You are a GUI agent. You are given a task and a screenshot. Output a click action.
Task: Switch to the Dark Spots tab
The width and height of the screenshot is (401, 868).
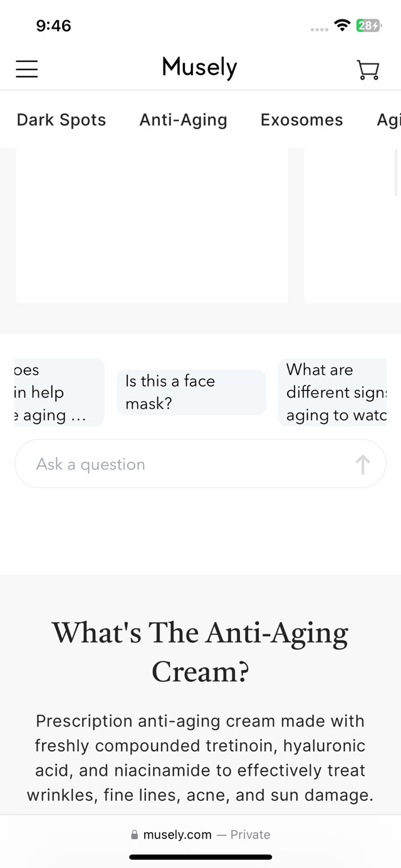[61, 120]
